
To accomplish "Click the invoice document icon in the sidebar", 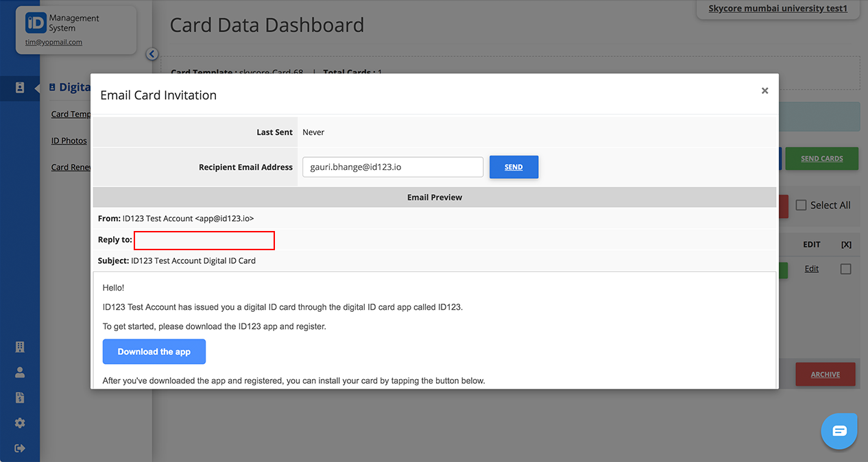I will (x=20, y=398).
